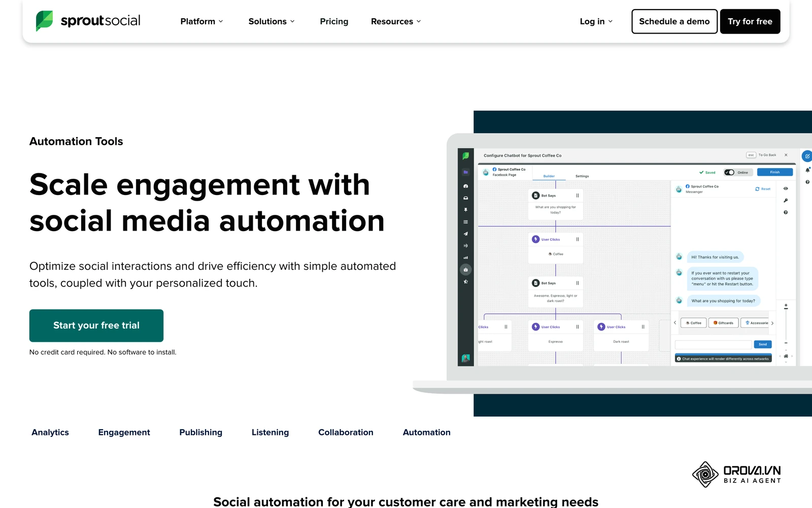Open the list icon in the app sidebar
The height and width of the screenshot is (508, 812).
465,222
